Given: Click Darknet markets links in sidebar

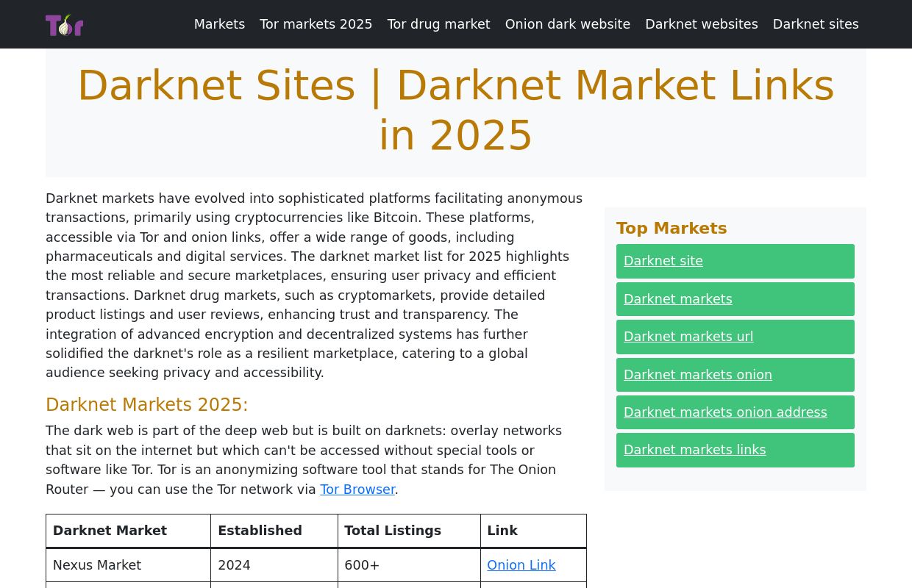Looking at the screenshot, I should pyautogui.click(x=694, y=450).
